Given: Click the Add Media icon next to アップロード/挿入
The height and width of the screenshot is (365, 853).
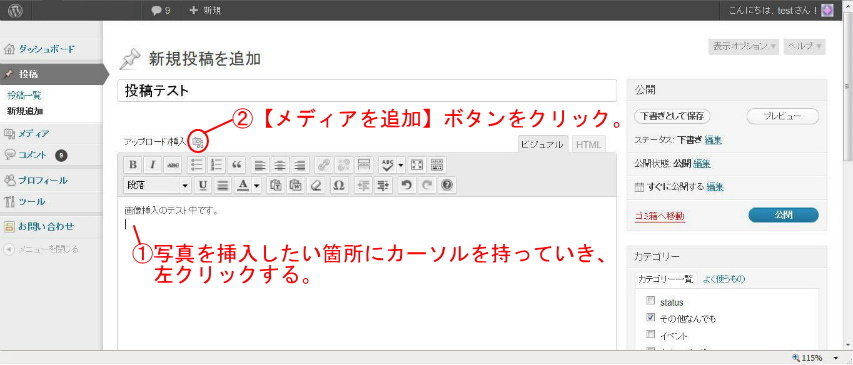Looking at the screenshot, I should pyautogui.click(x=199, y=143).
